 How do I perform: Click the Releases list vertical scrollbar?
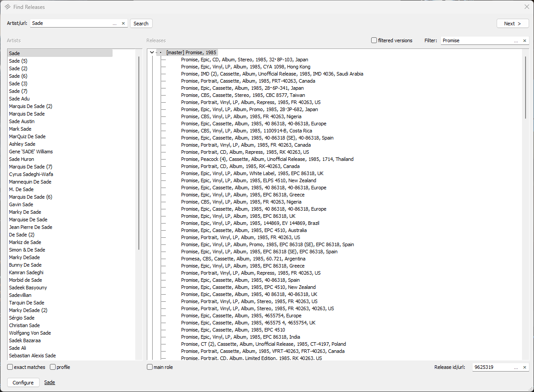[x=526, y=87]
